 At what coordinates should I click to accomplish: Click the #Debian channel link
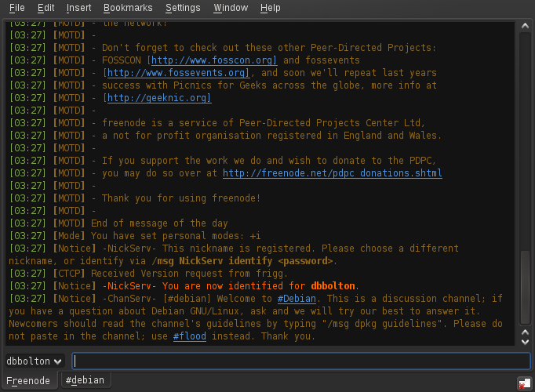coord(297,299)
